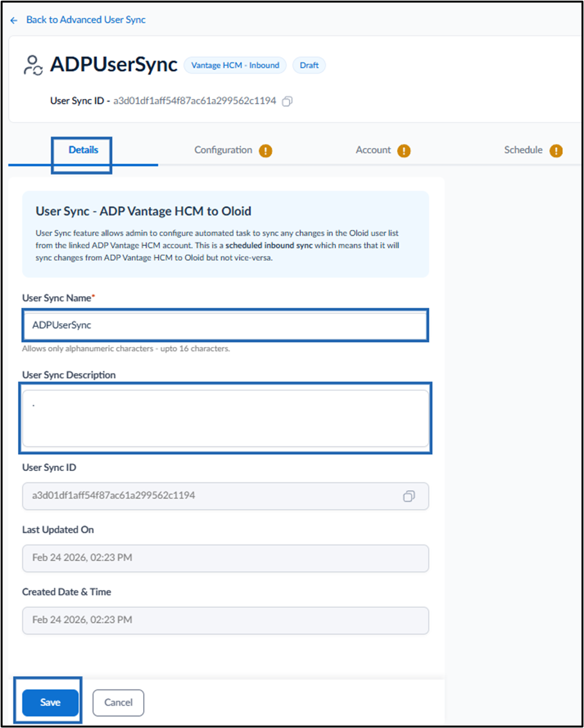Click warning icon on Account tab
Screen dimensions: 584x728
click(404, 150)
